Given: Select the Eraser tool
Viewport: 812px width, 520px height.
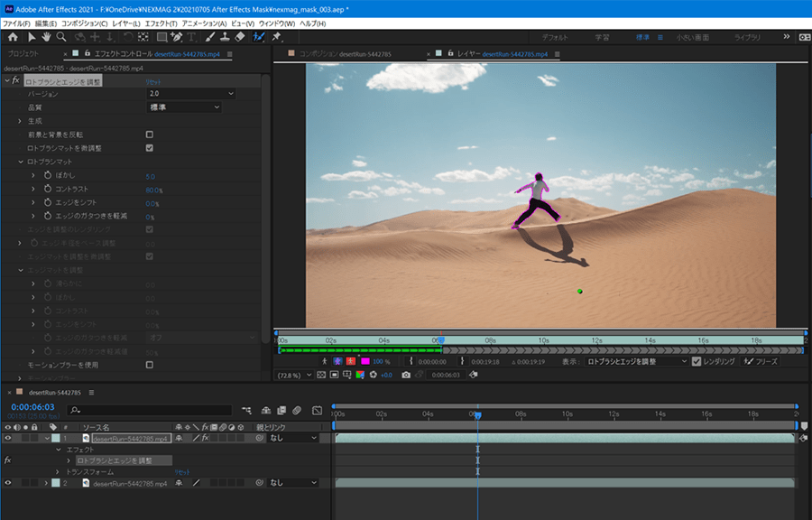Looking at the screenshot, I should pos(239,37).
